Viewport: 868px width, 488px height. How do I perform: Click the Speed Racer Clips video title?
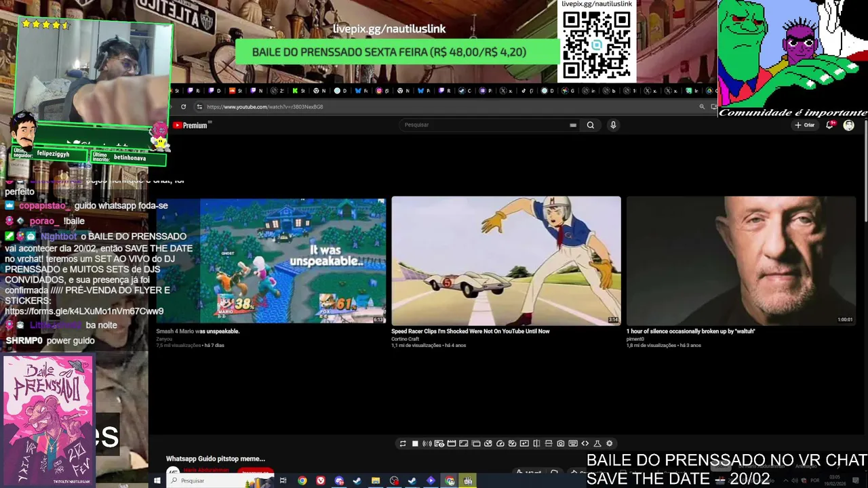pyautogui.click(x=471, y=331)
